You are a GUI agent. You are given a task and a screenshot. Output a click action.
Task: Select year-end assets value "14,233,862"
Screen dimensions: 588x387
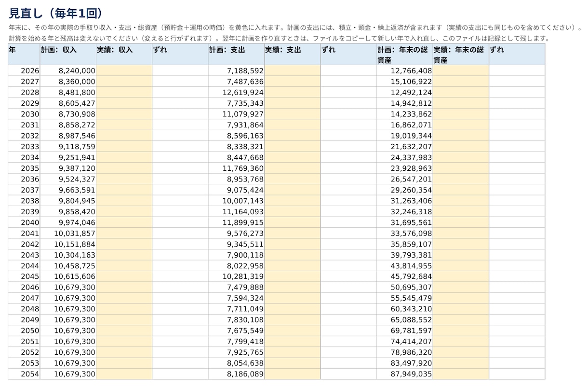pos(405,114)
